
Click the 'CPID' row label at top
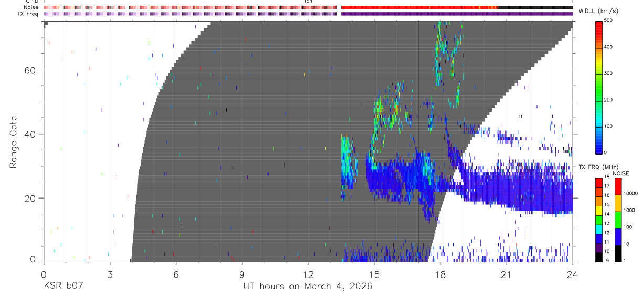point(31,2)
